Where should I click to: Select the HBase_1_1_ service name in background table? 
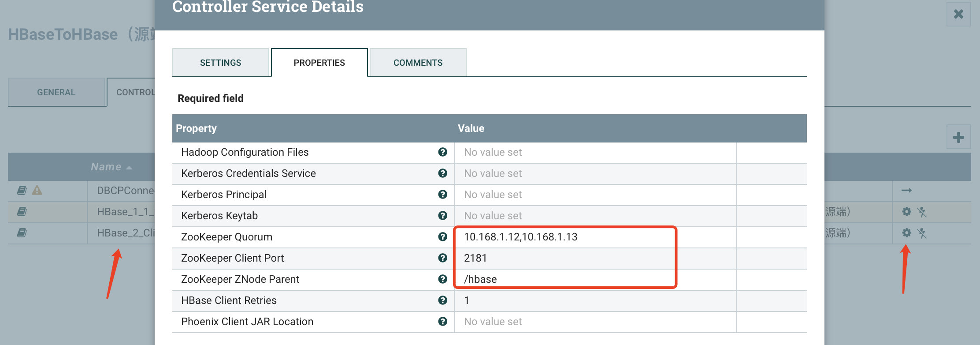126,212
